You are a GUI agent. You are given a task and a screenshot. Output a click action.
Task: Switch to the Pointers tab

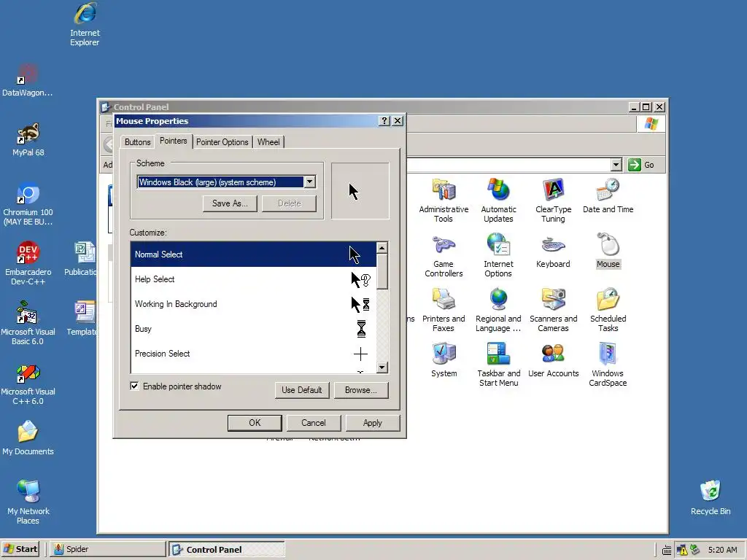pos(174,141)
